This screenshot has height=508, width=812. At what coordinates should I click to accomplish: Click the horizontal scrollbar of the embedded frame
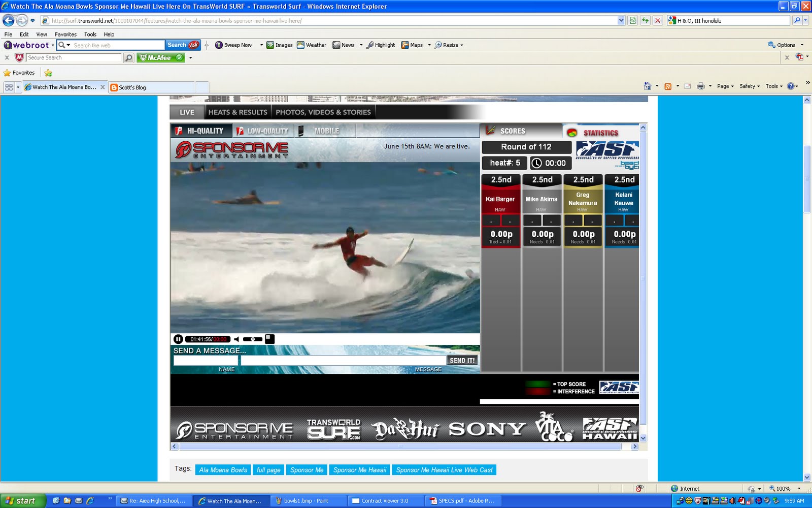[400, 447]
